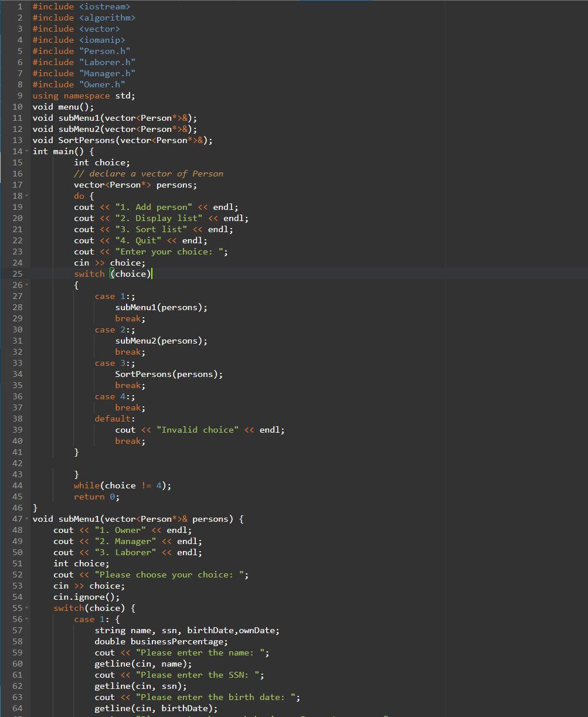The image size is (588, 717).
Task: Click line number 1 in the gutter
Action: pos(20,6)
